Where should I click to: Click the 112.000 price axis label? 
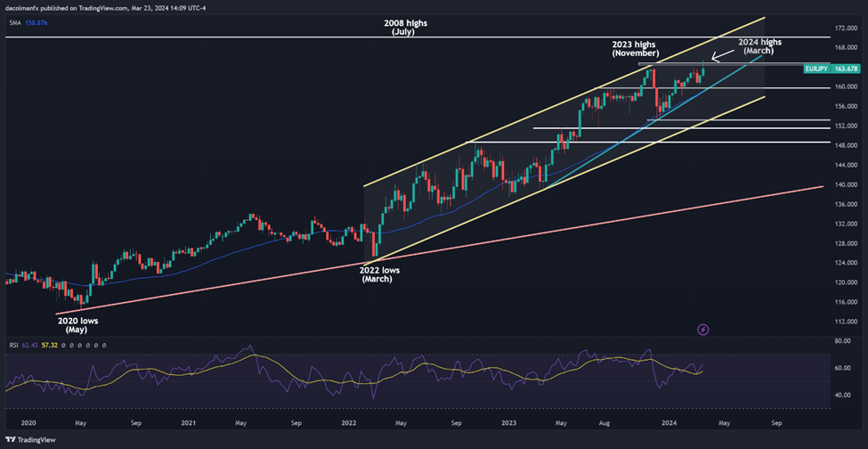pyautogui.click(x=848, y=322)
